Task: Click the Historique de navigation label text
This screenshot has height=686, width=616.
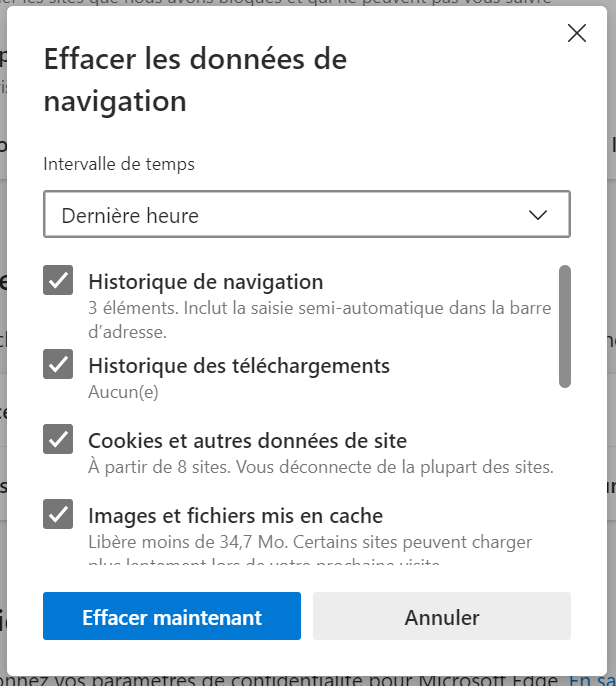Action: 205,282
